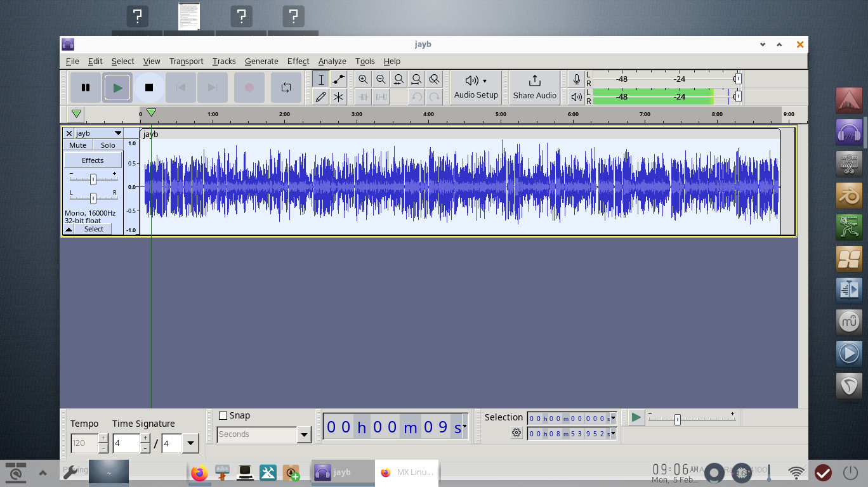This screenshot has width=868, height=487.
Task: Click the microphone record meter icon
Action: coord(576,79)
